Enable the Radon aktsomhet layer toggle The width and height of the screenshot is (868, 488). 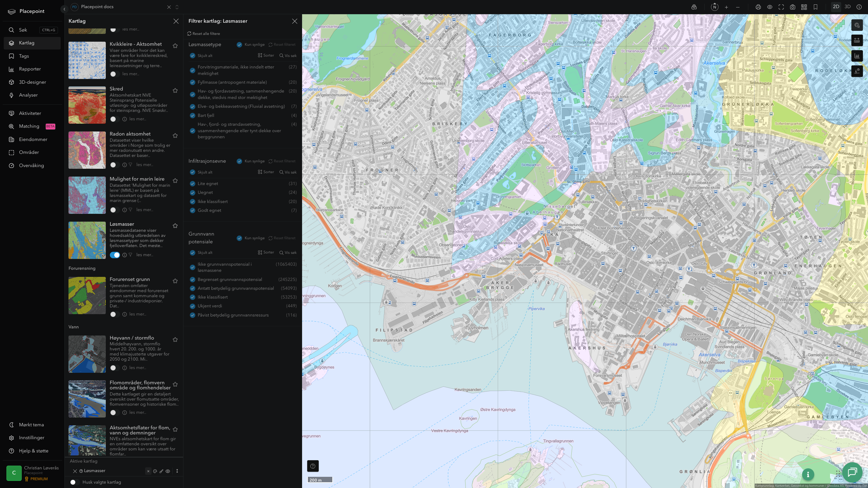point(115,165)
